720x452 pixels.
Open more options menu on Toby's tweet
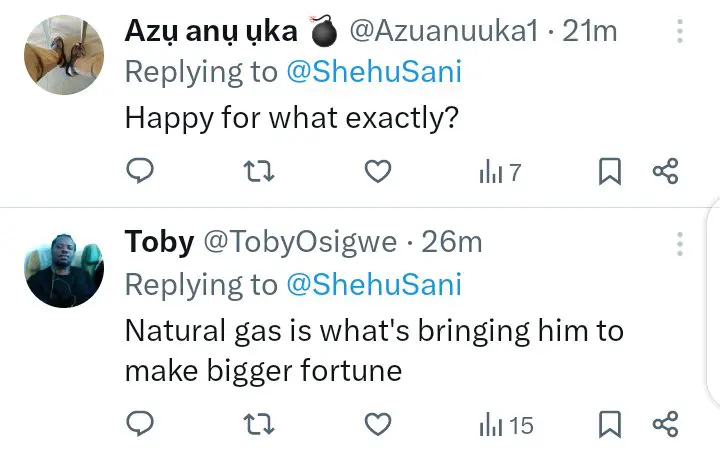click(x=680, y=243)
